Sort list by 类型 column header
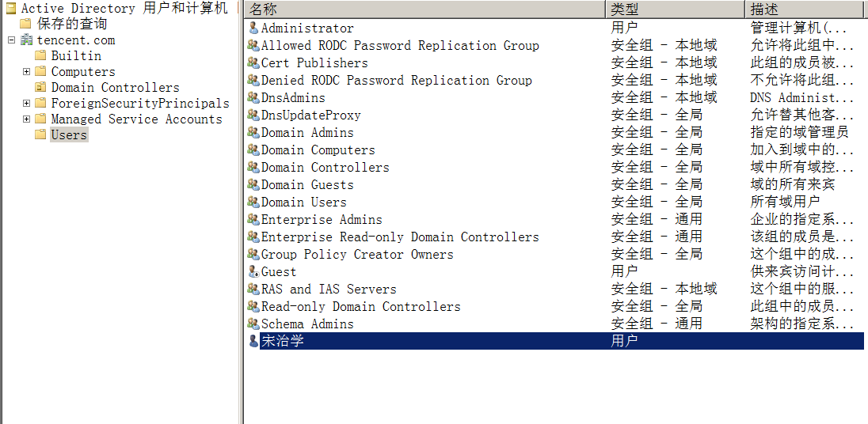This screenshot has height=424, width=868. [x=676, y=9]
